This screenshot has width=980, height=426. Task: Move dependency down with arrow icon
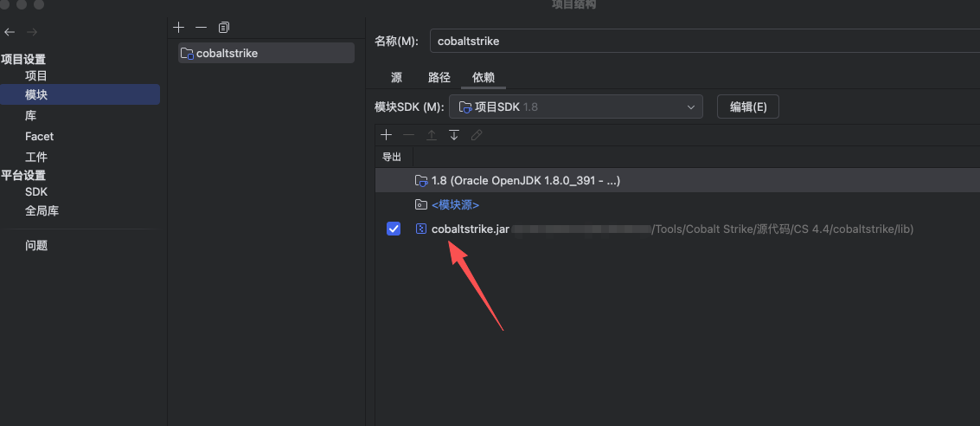[x=454, y=135]
